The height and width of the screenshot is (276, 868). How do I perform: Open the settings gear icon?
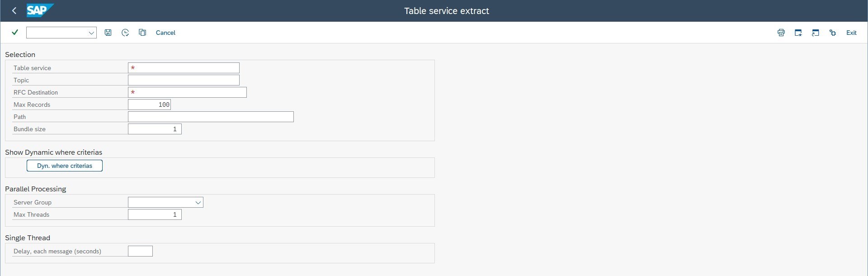[x=833, y=32]
